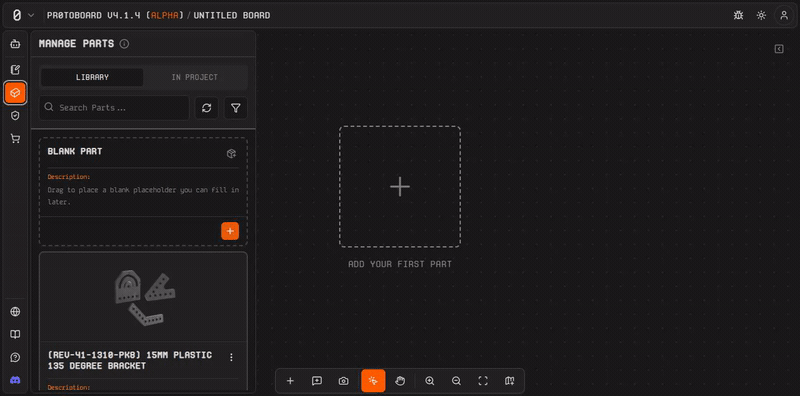Add a comment from bottom toolbar

(x=317, y=381)
